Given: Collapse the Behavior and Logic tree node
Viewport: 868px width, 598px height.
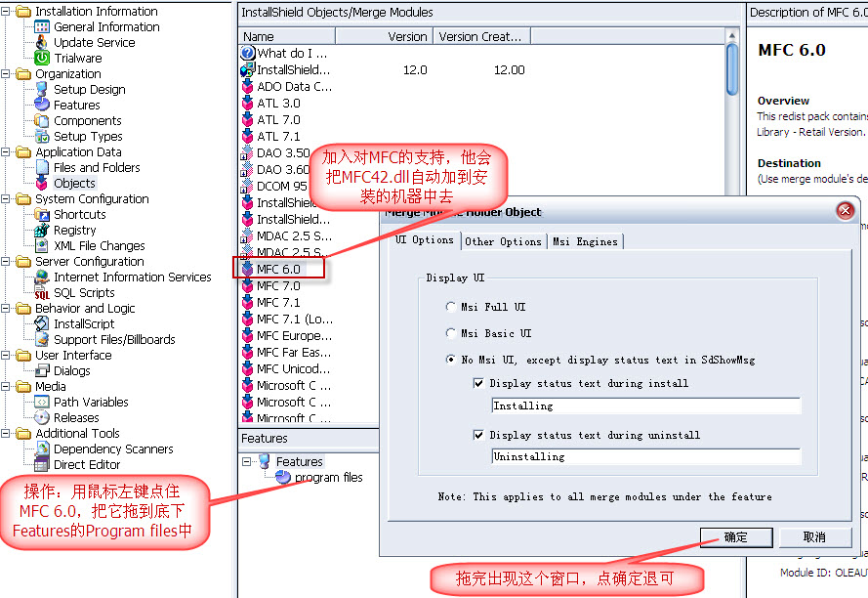Looking at the screenshot, I should click(x=6, y=308).
